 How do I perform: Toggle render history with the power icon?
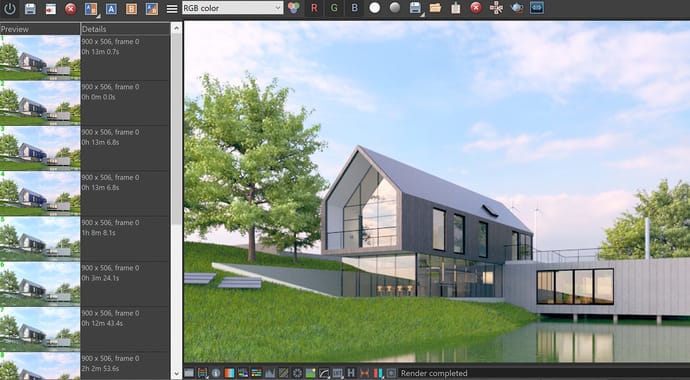10,8
